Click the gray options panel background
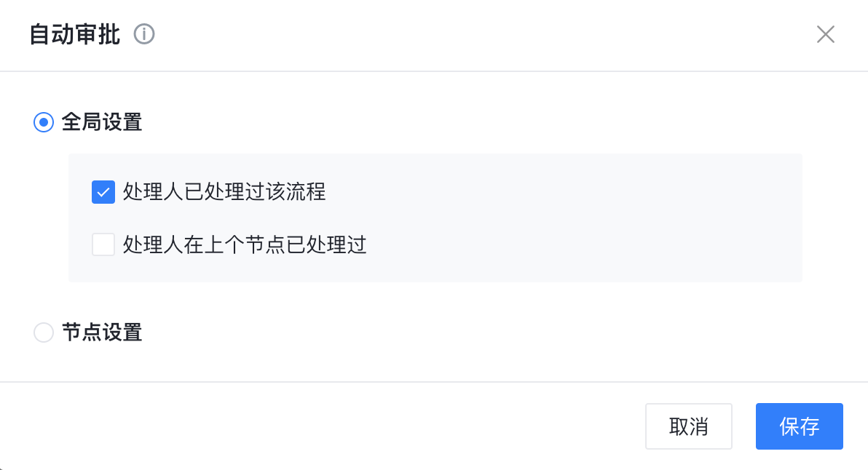868x470 pixels. (x=583, y=218)
